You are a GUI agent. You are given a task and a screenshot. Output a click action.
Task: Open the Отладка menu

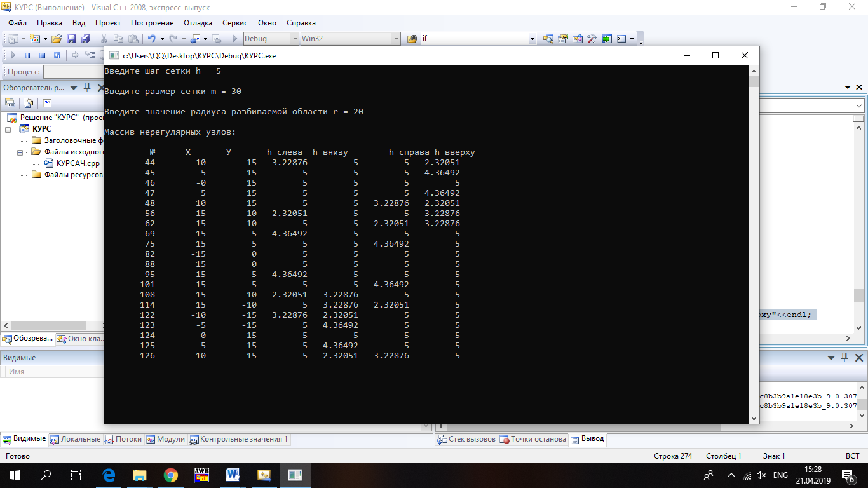point(198,22)
